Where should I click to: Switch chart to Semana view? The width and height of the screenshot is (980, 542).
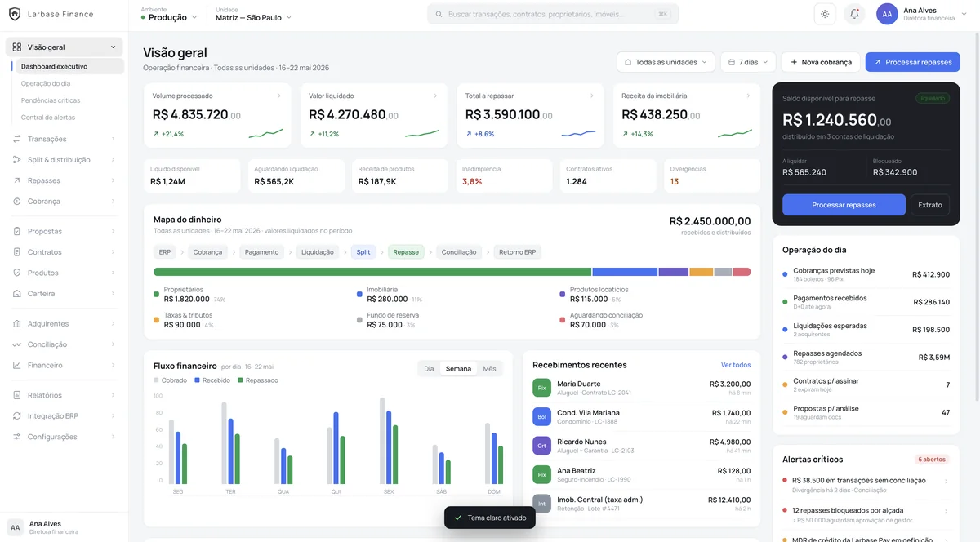click(x=458, y=369)
